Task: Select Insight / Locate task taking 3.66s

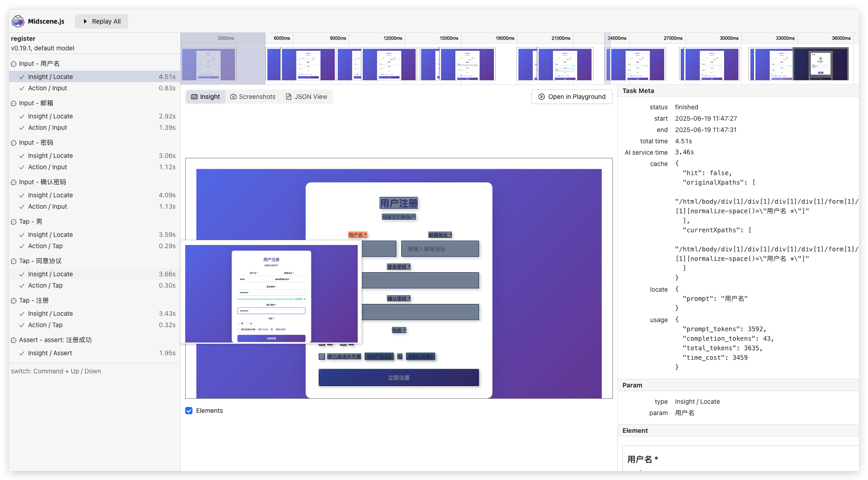Action: [x=94, y=274]
